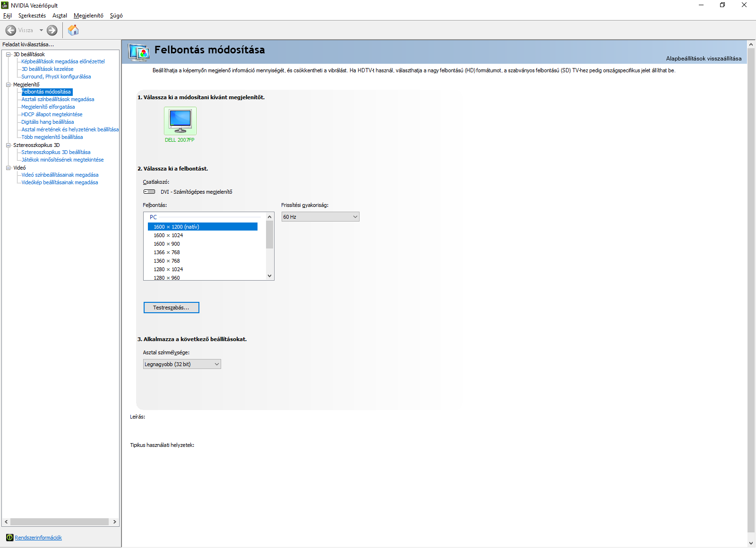Click right arrow of task pane scrollbar

[x=115, y=522]
